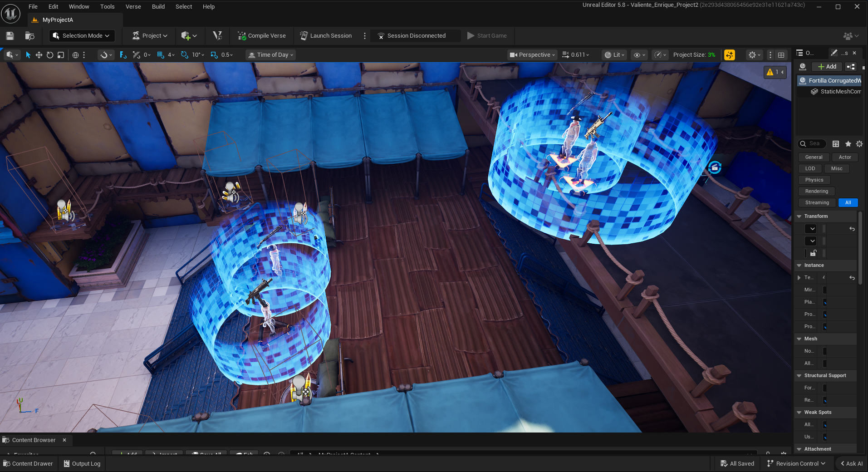
Task: Select the arrow Select Objects tool
Action: coord(28,55)
